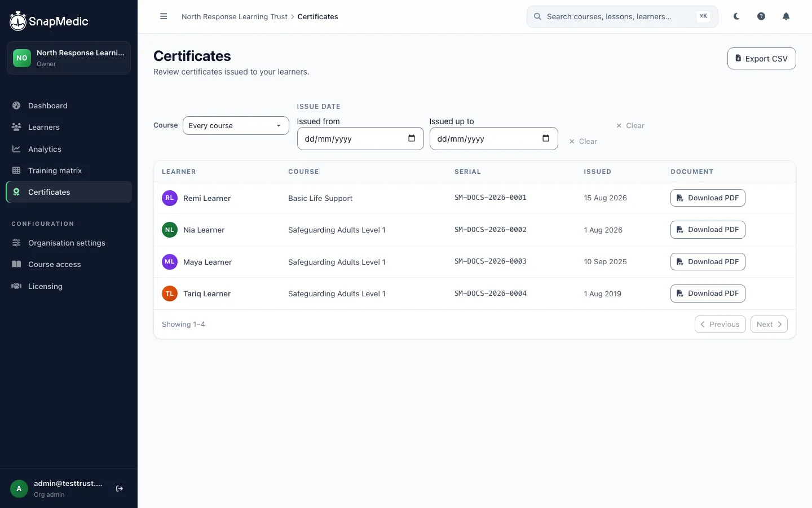
Task: Click the NL avatar for Nia Learner
Action: [x=170, y=230]
